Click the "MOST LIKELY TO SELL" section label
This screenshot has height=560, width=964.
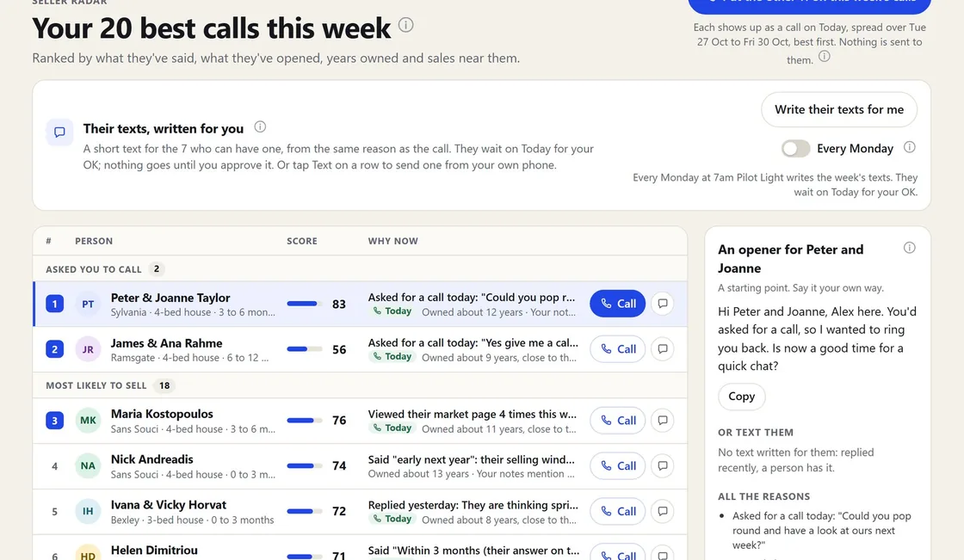96,385
